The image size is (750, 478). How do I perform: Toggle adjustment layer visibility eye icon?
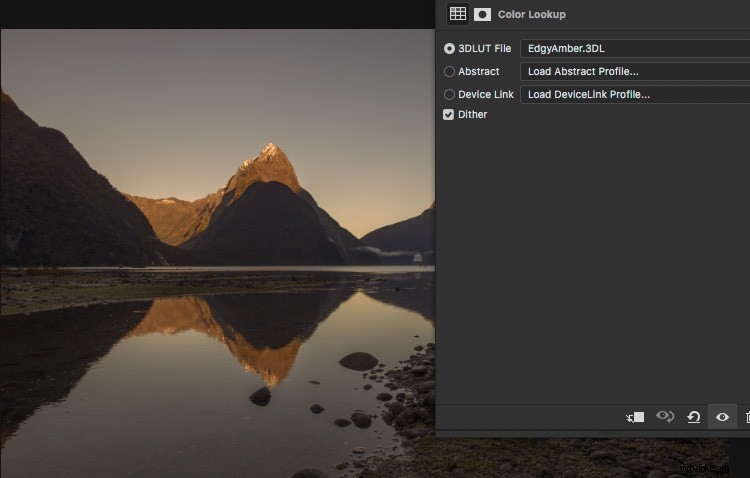(x=722, y=417)
